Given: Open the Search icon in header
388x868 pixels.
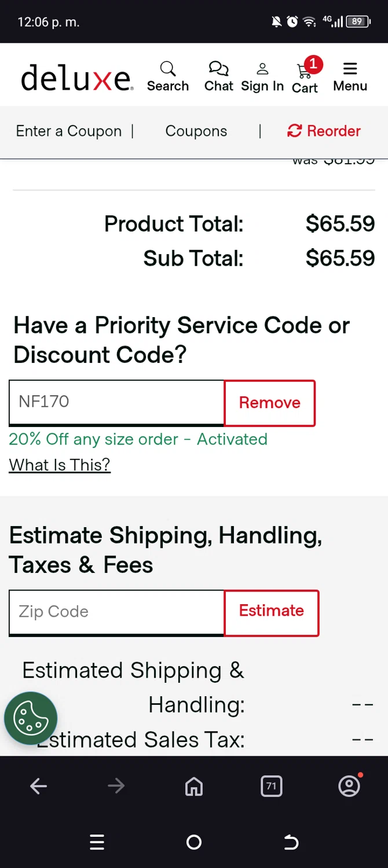Looking at the screenshot, I should pos(167,76).
